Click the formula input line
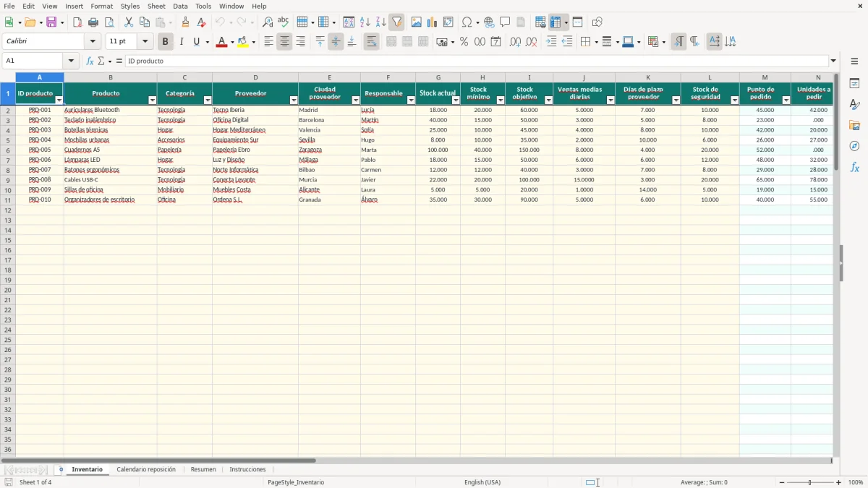The image size is (868, 488). (x=477, y=61)
